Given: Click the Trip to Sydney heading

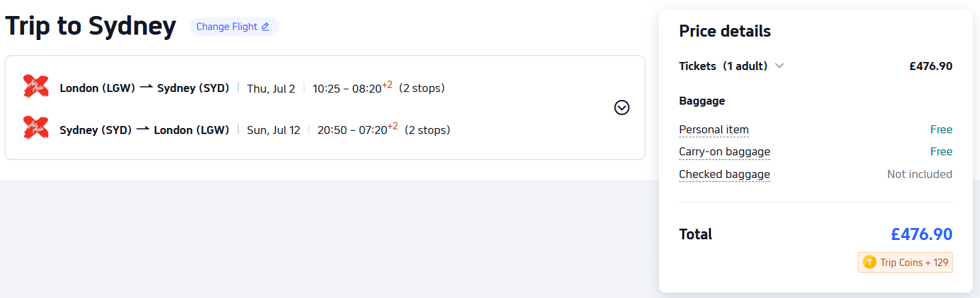Looking at the screenshot, I should 91,26.
